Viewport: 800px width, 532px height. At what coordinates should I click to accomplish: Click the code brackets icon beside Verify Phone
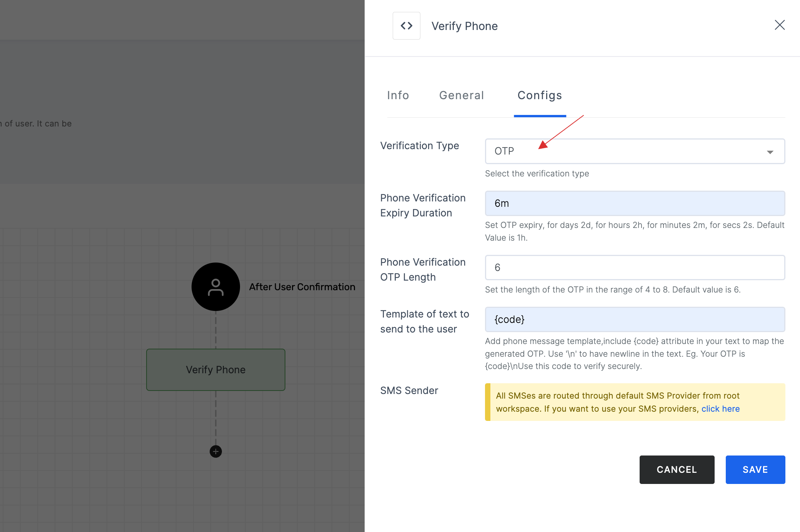tap(406, 26)
